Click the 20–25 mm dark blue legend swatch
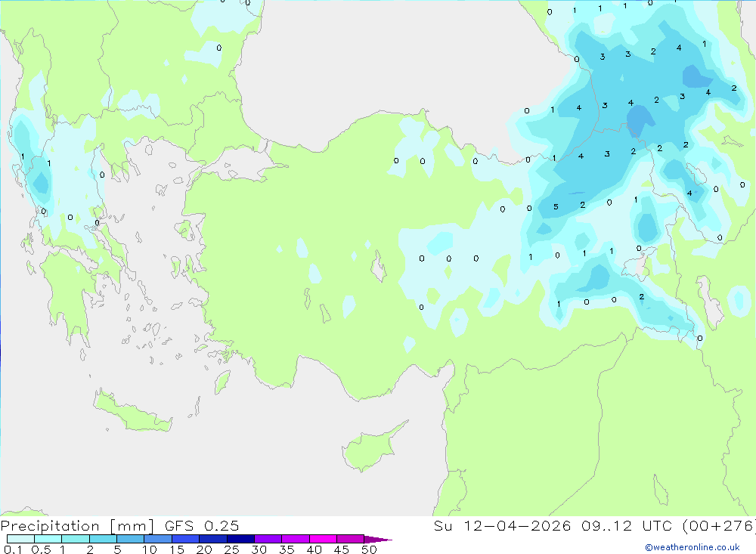The height and width of the screenshot is (554, 756). (x=213, y=539)
